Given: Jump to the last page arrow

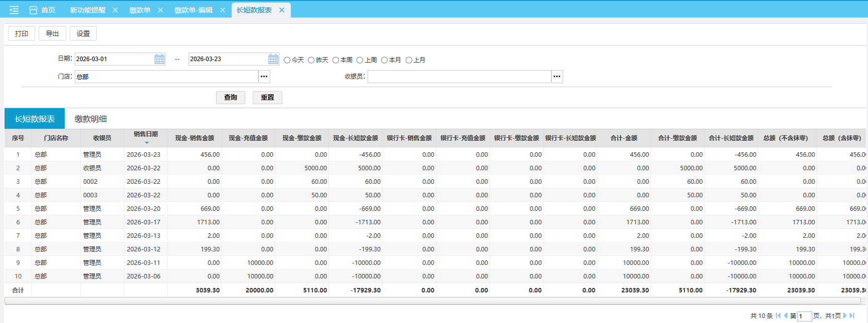Looking at the screenshot, I should [852, 315].
